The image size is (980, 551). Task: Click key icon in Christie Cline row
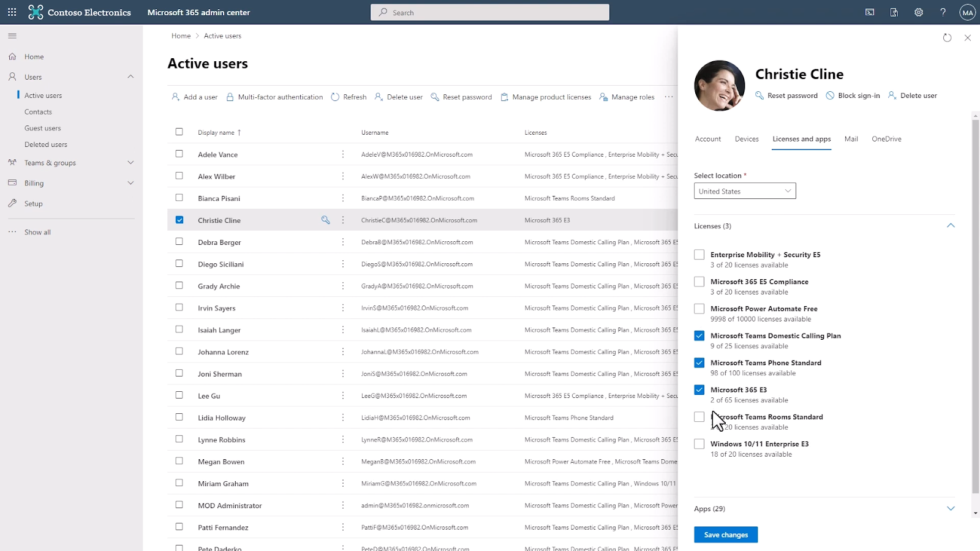click(x=326, y=220)
